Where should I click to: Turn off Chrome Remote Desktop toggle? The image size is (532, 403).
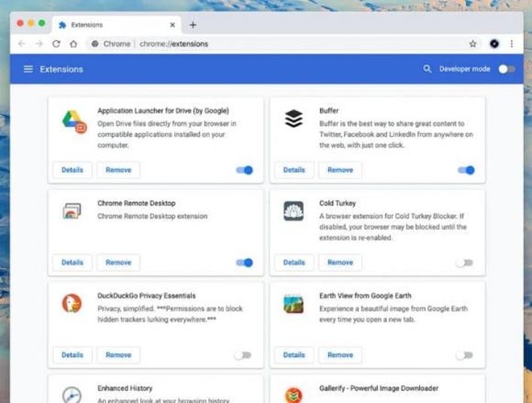(245, 263)
